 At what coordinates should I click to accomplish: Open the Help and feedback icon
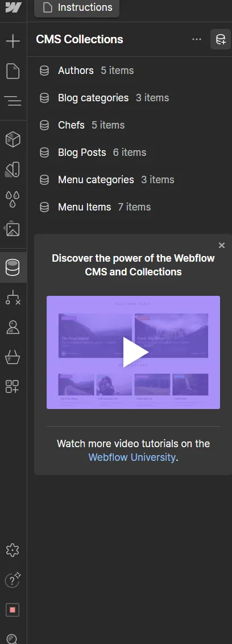13,580
